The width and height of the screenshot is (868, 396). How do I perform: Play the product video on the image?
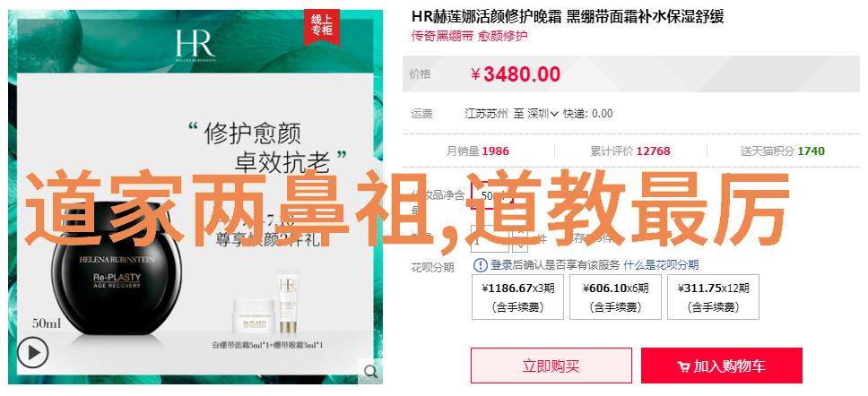tap(32, 352)
